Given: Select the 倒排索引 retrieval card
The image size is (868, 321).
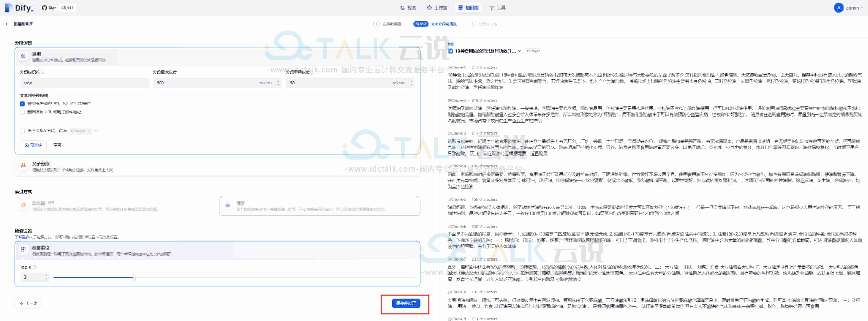Looking at the screenshot, I should pyautogui.click(x=218, y=251).
